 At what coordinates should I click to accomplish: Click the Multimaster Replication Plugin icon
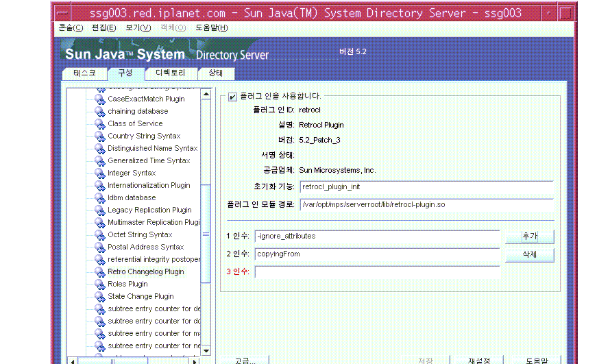pyautogui.click(x=100, y=223)
